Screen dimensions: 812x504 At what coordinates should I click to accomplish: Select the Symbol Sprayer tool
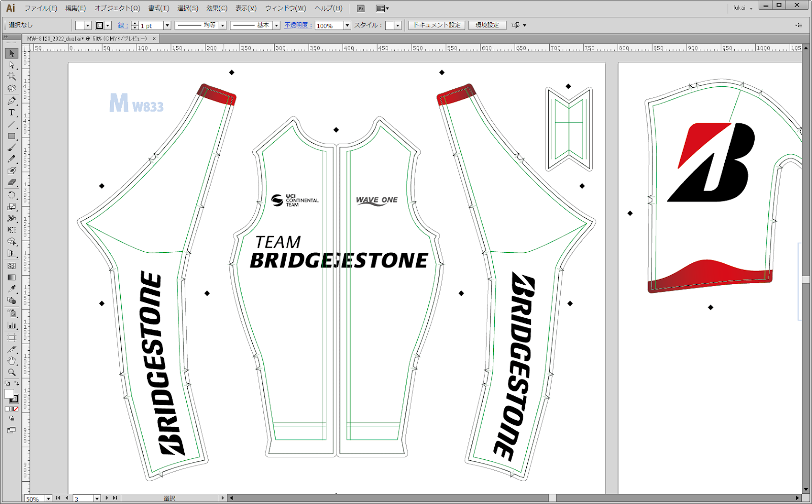point(12,314)
